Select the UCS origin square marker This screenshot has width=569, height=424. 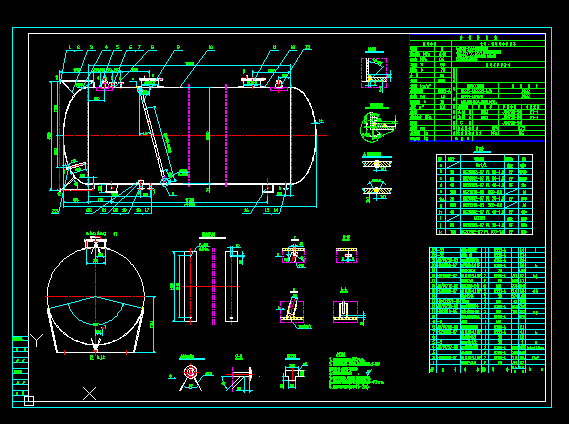point(29,401)
